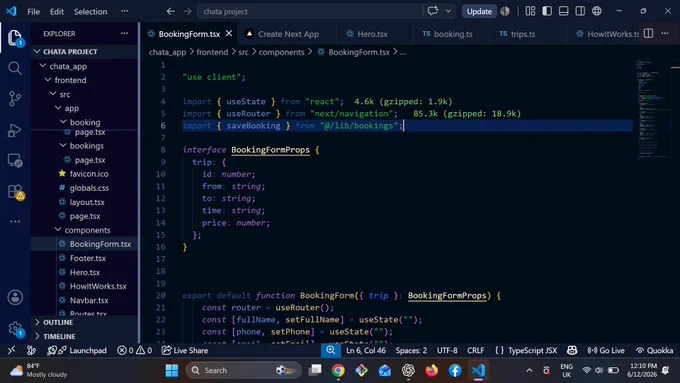Image resolution: width=680 pixels, height=383 pixels.
Task: Open favicon.ico in the explorer
Action: point(89,173)
